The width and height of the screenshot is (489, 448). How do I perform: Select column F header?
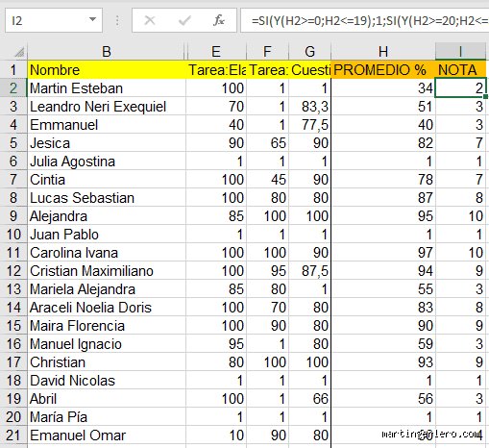click(267, 51)
